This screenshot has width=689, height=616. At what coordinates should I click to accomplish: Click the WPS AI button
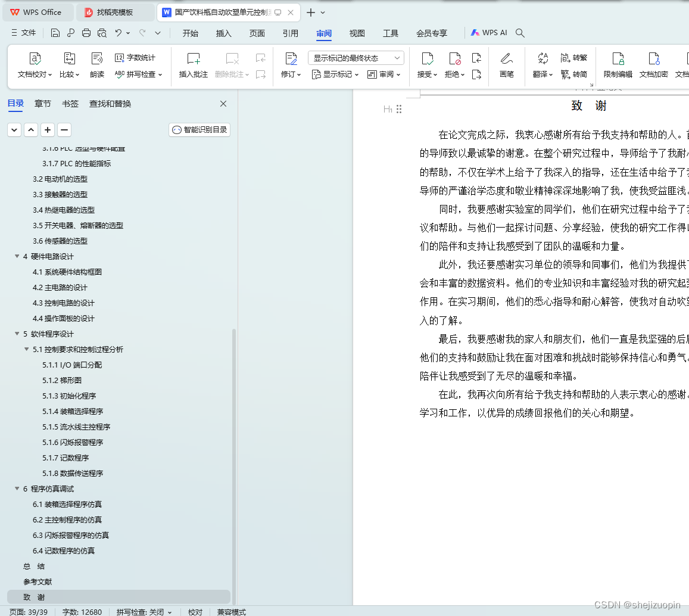tap(489, 33)
